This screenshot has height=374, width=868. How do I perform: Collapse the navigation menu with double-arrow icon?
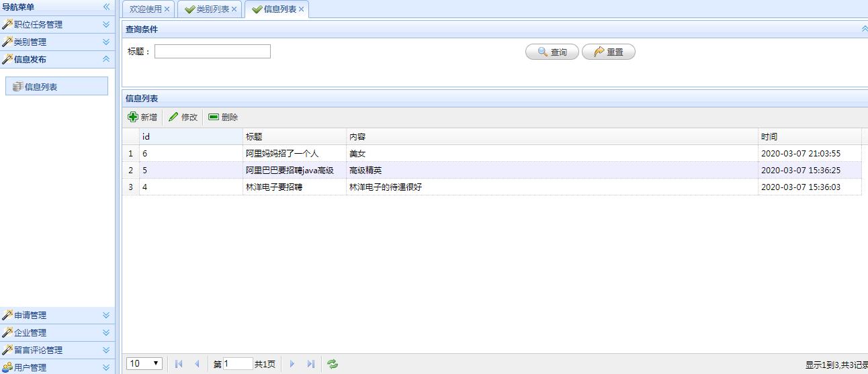click(106, 7)
